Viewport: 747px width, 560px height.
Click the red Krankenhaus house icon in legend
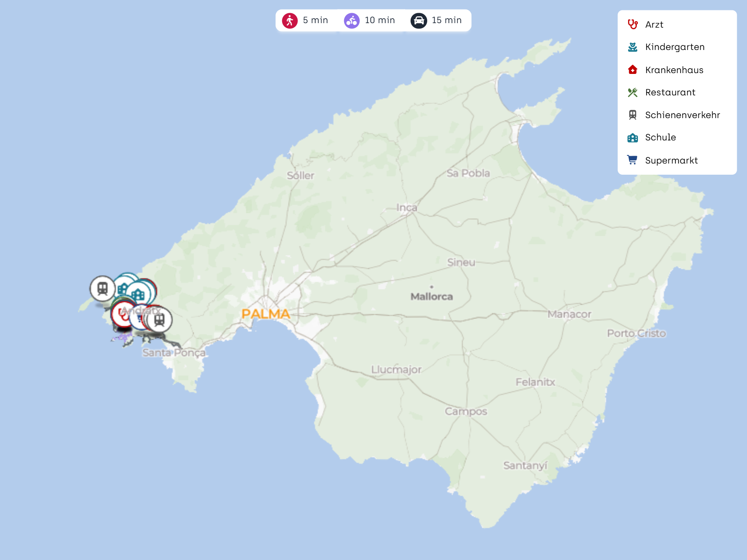[x=633, y=70]
